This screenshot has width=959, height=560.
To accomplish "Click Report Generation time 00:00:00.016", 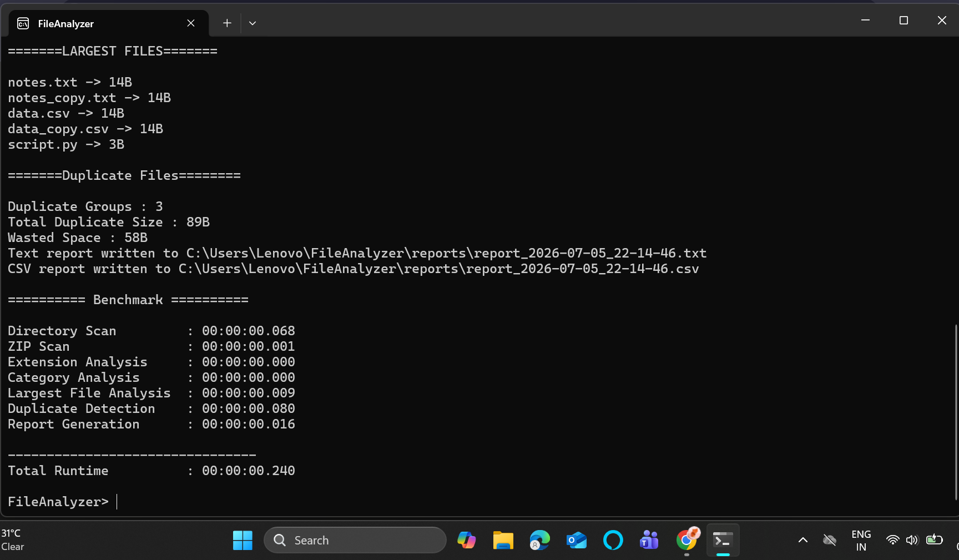I will (249, 424).
